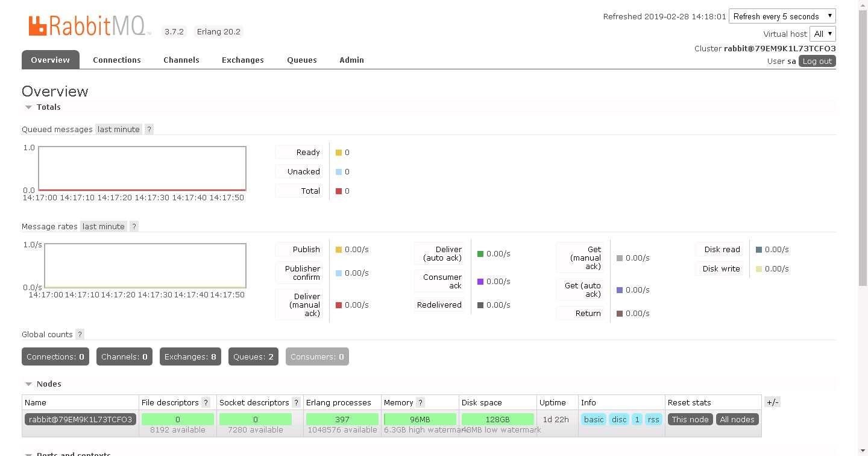Open help for Global counts

(x=80, y=334)
